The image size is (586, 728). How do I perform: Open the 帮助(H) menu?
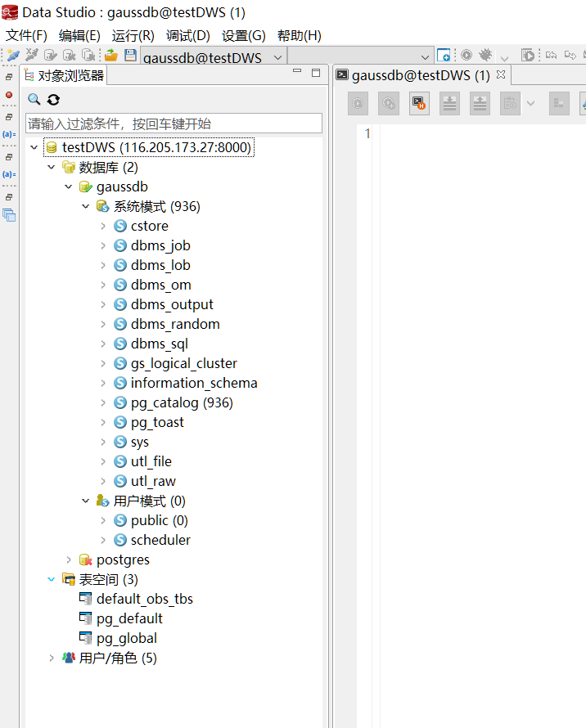pos(300,36)
